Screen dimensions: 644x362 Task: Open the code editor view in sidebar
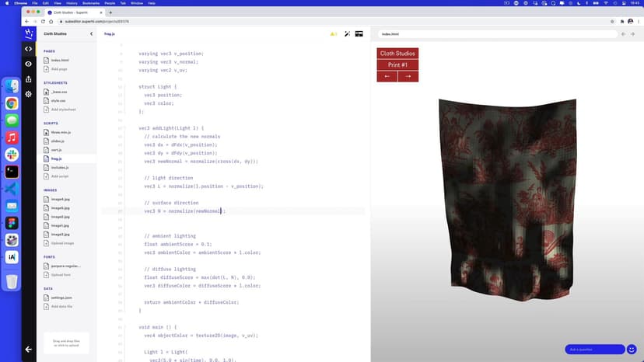point(29,49)
